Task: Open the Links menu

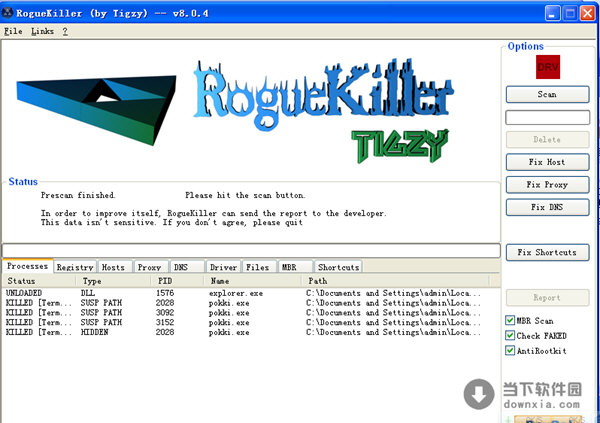Action: point(42,31)
